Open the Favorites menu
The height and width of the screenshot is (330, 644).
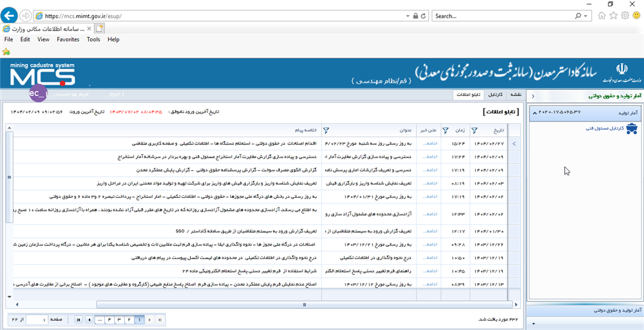tap(68, 39)
